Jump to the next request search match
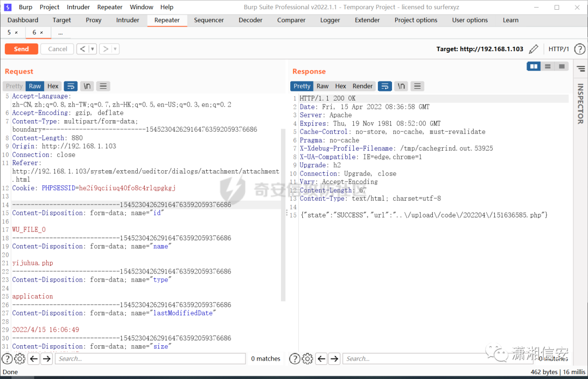 46,359
